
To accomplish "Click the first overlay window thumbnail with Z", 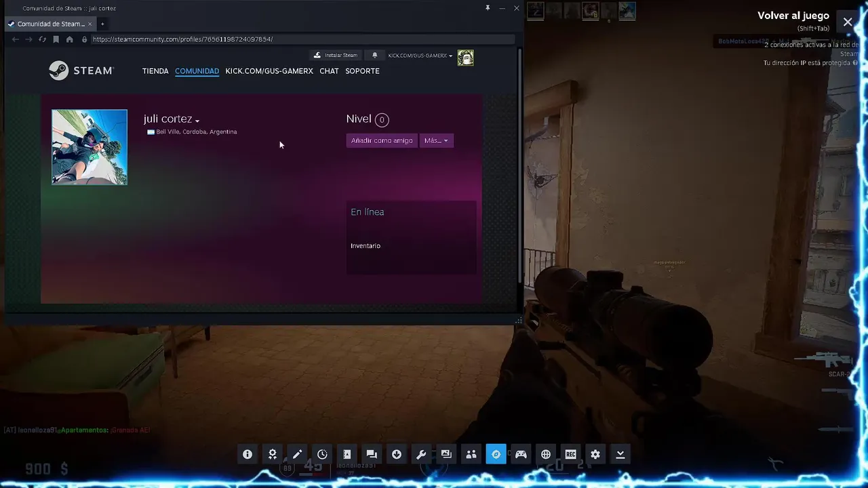I will click(536, 11).
